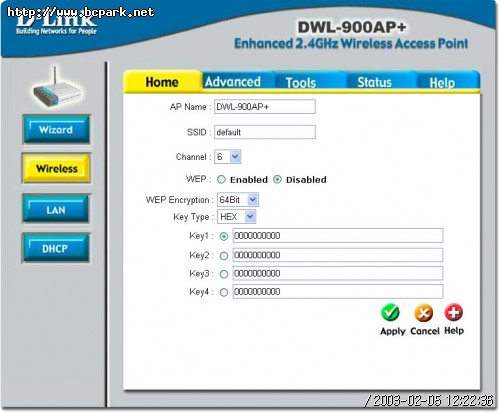Open the WEP Encryption dropdown
500x413 pixels.
click(238, 200)
